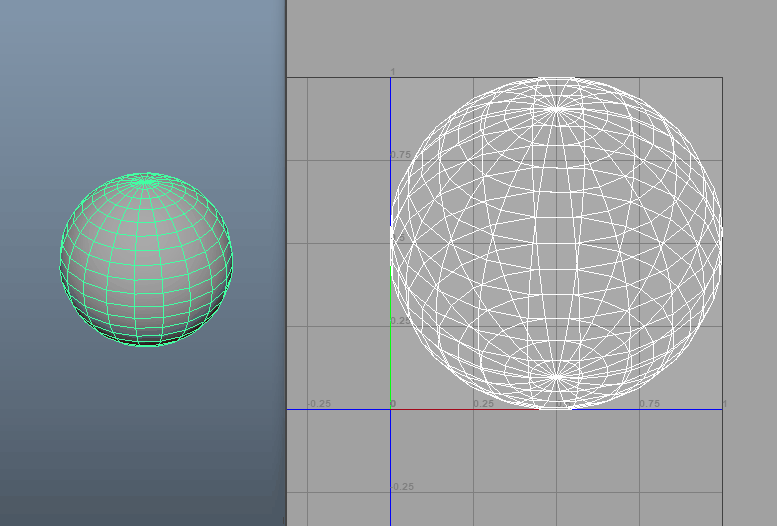The height and width of the screenshot is (526, 777).
Task: Click the sphere's top pole in 3D viewport
Action: (x=145, y=182)
